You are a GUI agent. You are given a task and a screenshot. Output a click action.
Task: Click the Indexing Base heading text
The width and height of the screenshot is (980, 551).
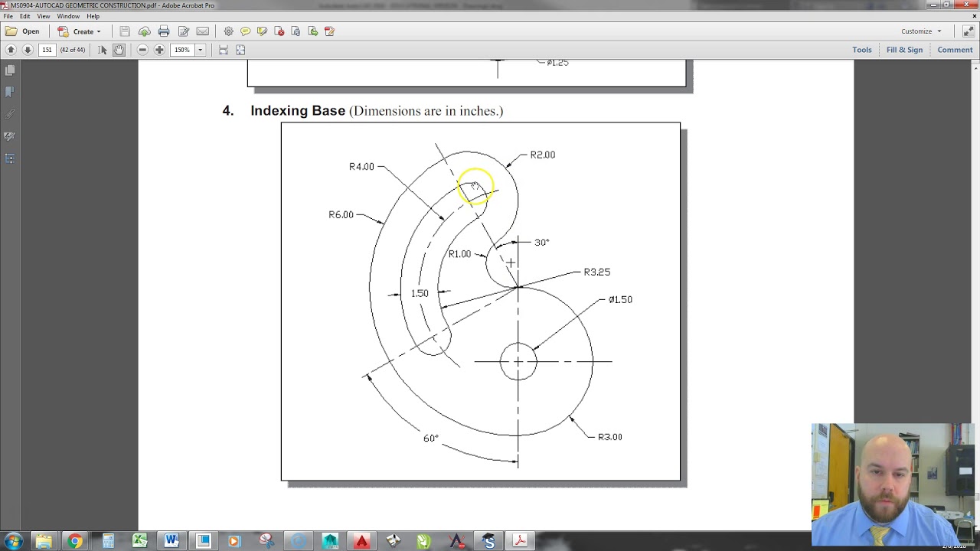[298, 111]
